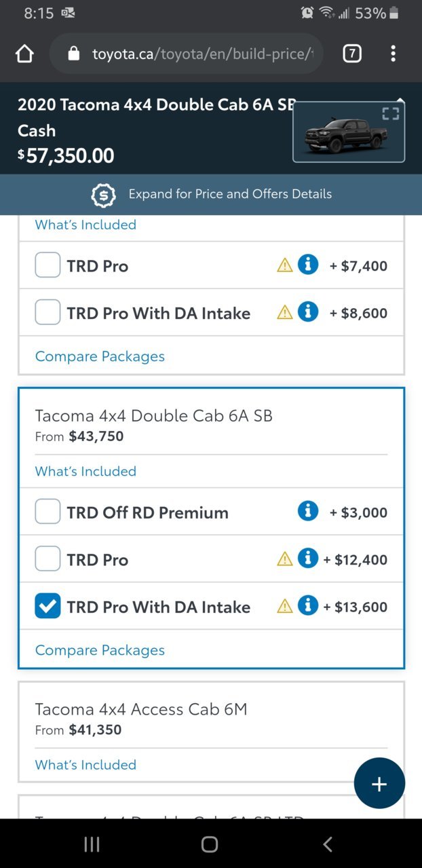Expand What's Included under Access Cab 6M
The width and height of the screenshot is (422, 868).
(85, 765)
